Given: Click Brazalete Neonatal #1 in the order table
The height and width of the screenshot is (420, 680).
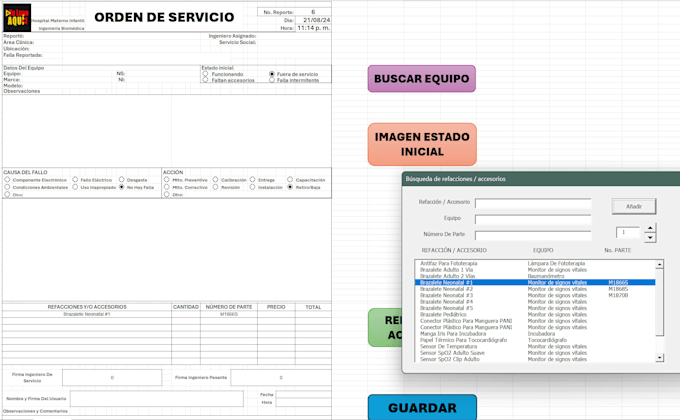Looking at the screenshot, I should tap(87, 314).
